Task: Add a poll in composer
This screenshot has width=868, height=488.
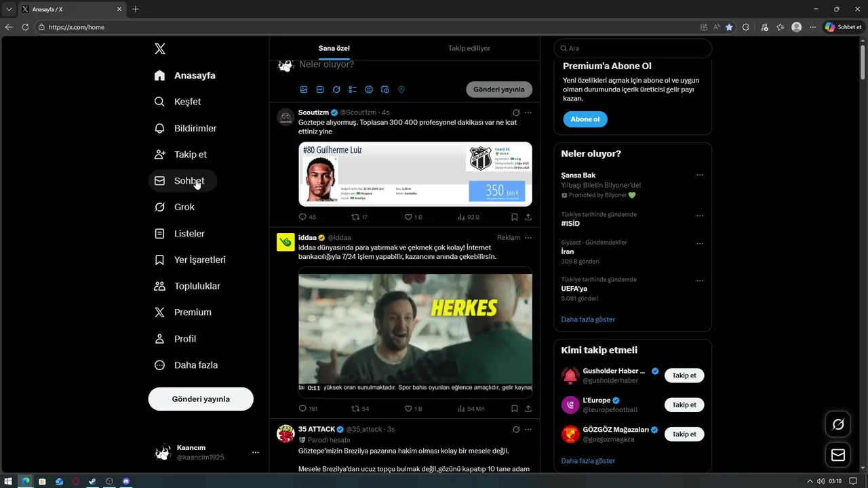Action: [x=353, y=89]
